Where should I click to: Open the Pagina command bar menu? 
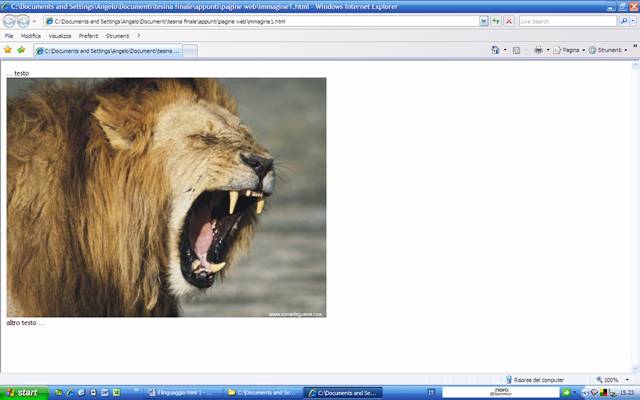[x=569, y=50]
